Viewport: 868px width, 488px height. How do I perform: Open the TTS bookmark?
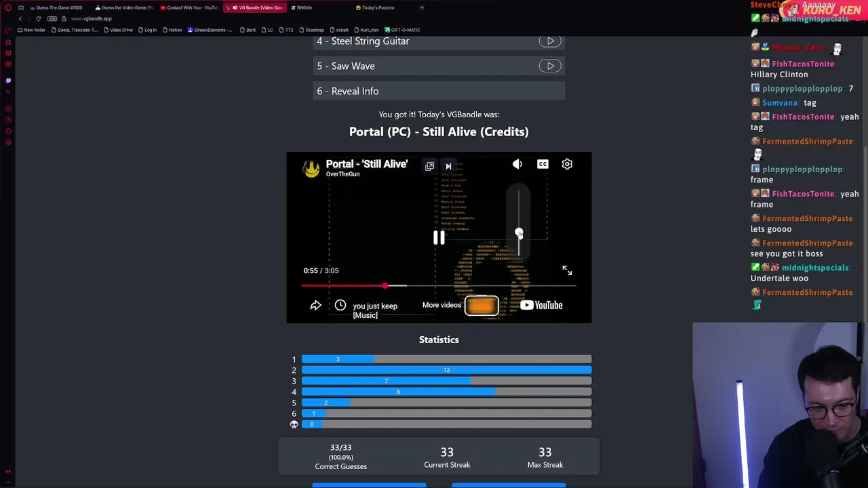point(286,30)
